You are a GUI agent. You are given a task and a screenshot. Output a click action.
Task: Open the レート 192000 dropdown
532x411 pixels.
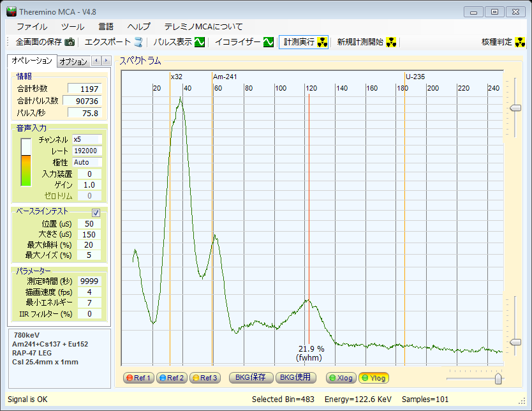click(87, 151)
